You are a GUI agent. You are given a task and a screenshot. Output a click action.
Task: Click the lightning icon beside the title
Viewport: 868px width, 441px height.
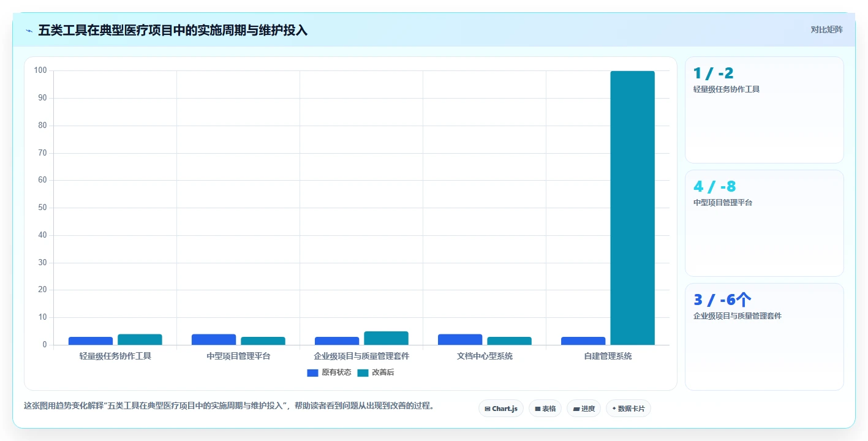(x=29, y=31)
